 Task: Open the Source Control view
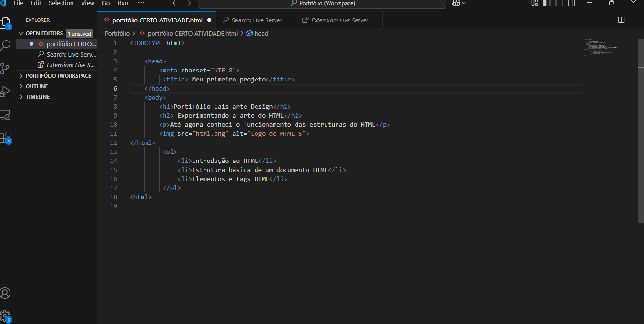tap(5, 69)
